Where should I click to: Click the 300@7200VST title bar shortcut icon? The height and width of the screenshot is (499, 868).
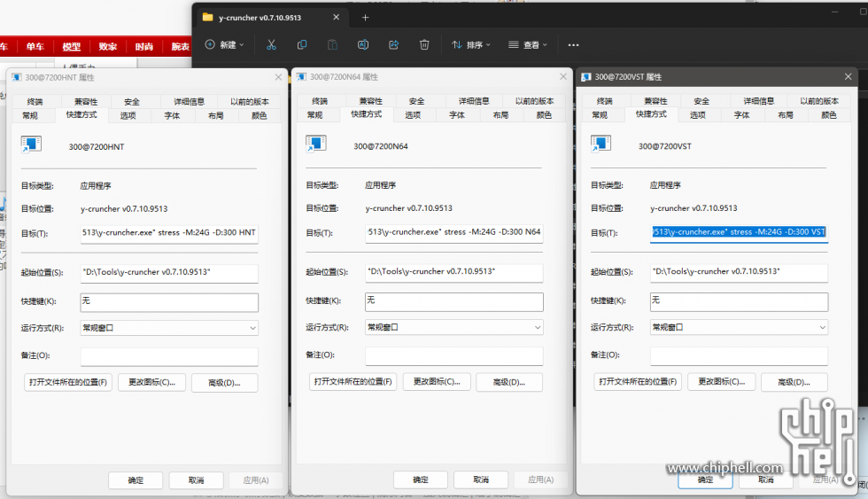(x=586, y=77)
